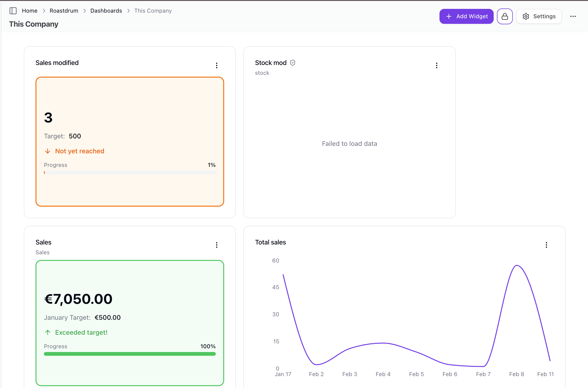This screenshot has width=588, height=388.
Task: Click the shield icon beside Stock mod
Action: [x=292, y=63]
